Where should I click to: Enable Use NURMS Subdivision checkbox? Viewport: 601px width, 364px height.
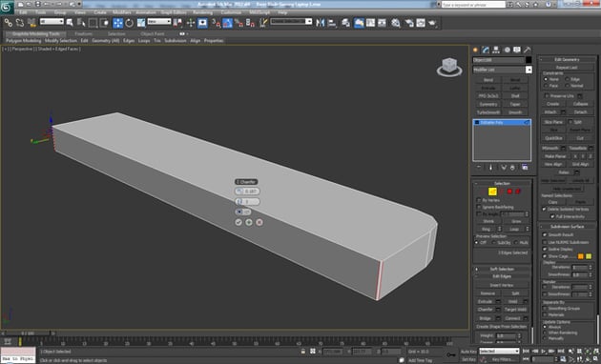tap(545, 242)
